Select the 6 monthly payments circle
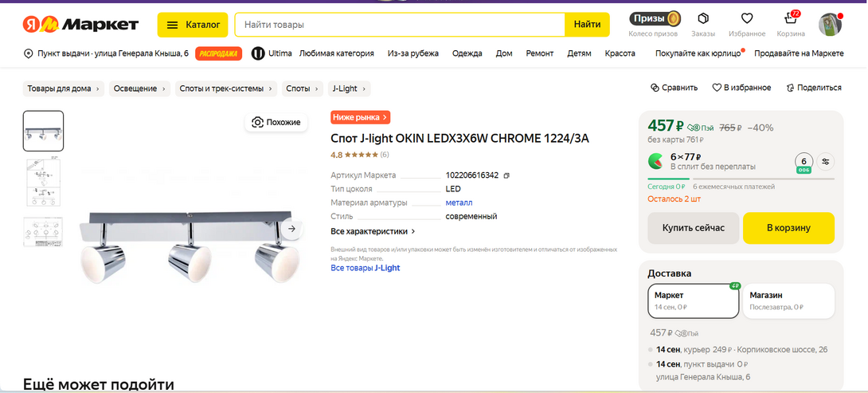This screenshot has width=868, height=393. click(803, 161)
